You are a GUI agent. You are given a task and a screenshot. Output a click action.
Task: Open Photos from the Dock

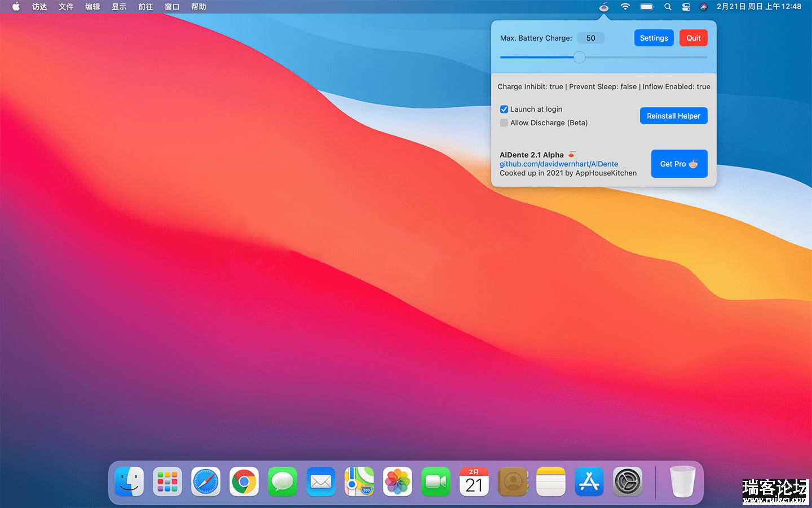click(398, 481)
